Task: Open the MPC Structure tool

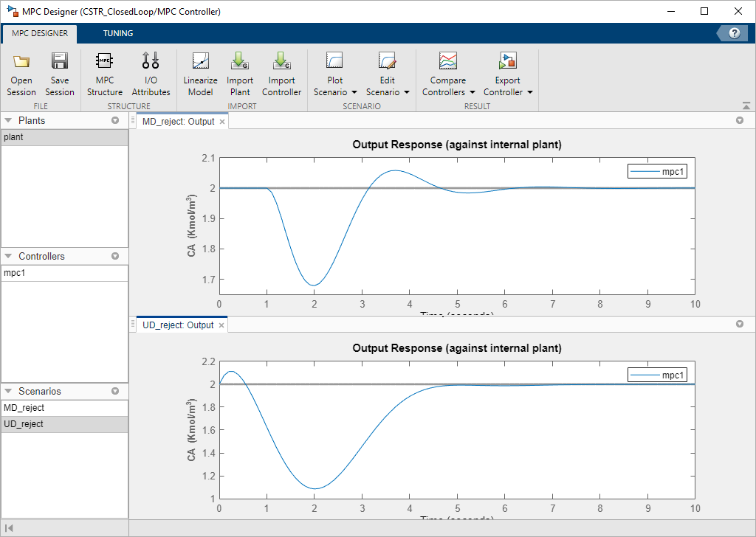Action: [104, 62]
